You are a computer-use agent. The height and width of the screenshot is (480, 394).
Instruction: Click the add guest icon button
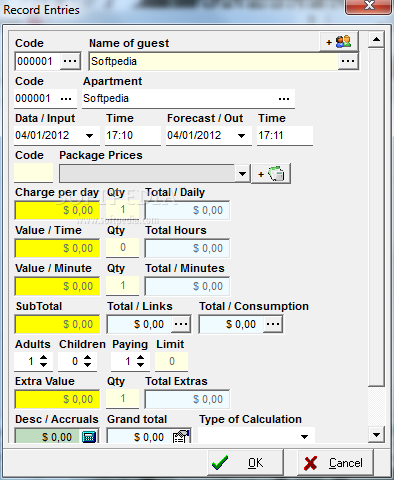coord(339,42)
